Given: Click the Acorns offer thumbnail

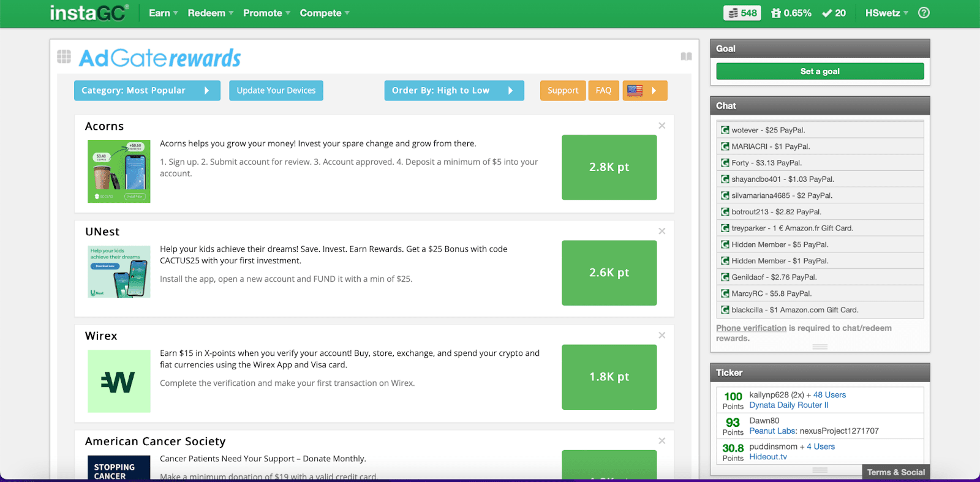Looking at the screenshot, I should click(x=119, y=171).
